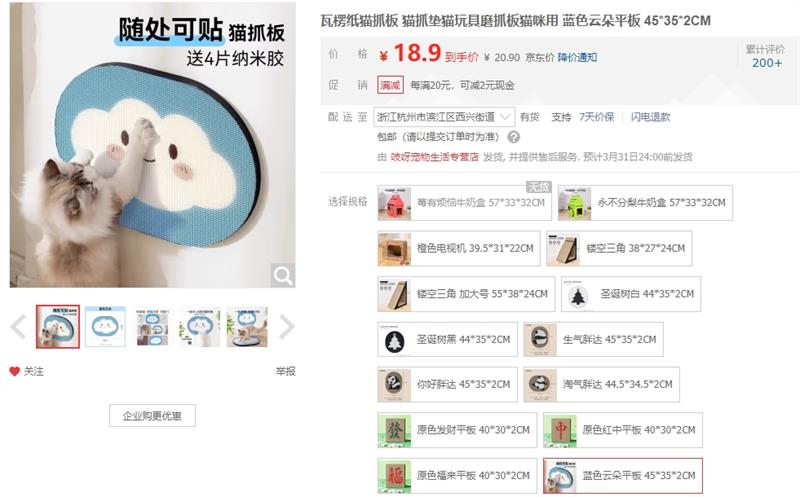The width and height of the screenshot is (800, 497).
Task: Open the 咦呀宠物生活专营店 store link
Action: pos(435,157)
